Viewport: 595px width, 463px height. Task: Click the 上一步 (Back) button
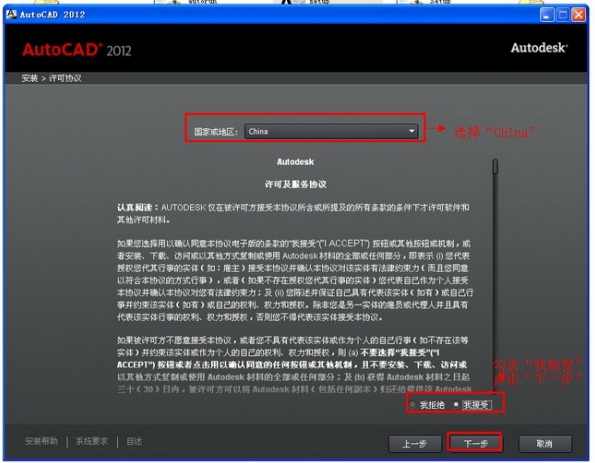click(x=415, y=443)
